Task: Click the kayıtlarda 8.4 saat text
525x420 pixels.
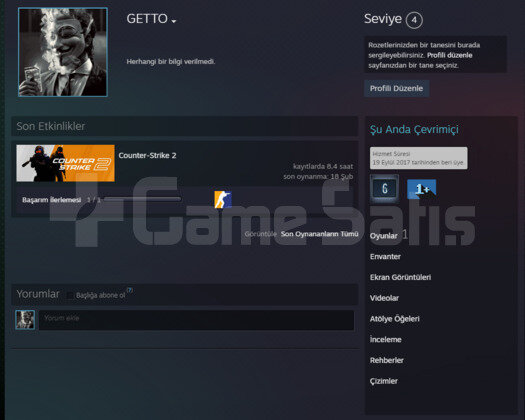Action: [x=323, y=166]
